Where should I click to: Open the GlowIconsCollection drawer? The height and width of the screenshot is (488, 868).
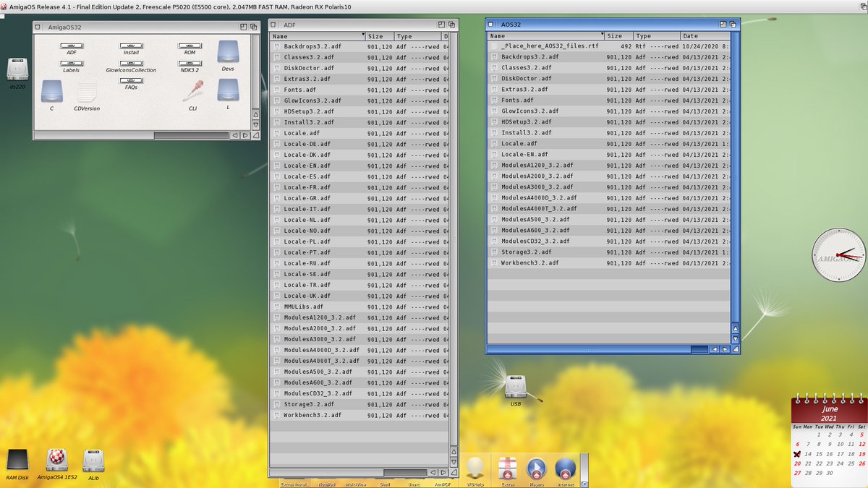tap(131, 64)
